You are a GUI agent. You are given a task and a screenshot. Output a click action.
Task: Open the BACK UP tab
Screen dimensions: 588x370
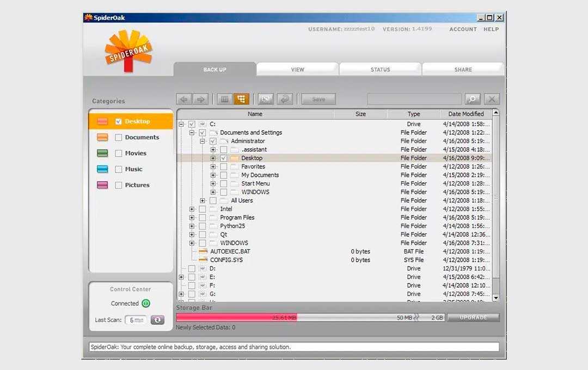click(x=215, y=69)
